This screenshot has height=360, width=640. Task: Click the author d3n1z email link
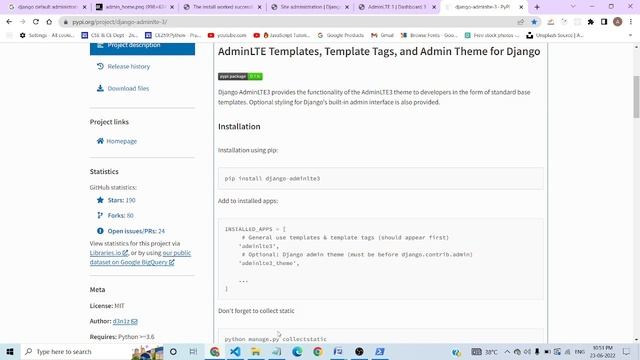[x=125, y=321]
